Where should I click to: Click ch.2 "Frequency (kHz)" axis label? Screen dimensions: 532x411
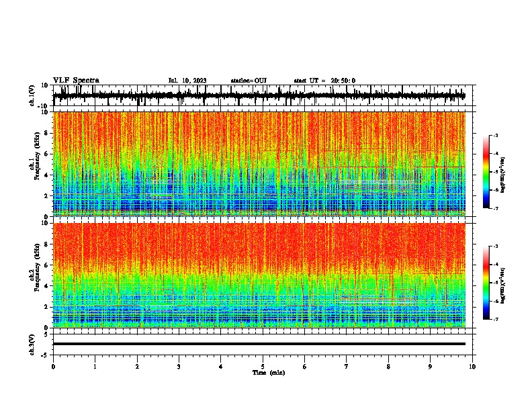(x=37, y=267)
